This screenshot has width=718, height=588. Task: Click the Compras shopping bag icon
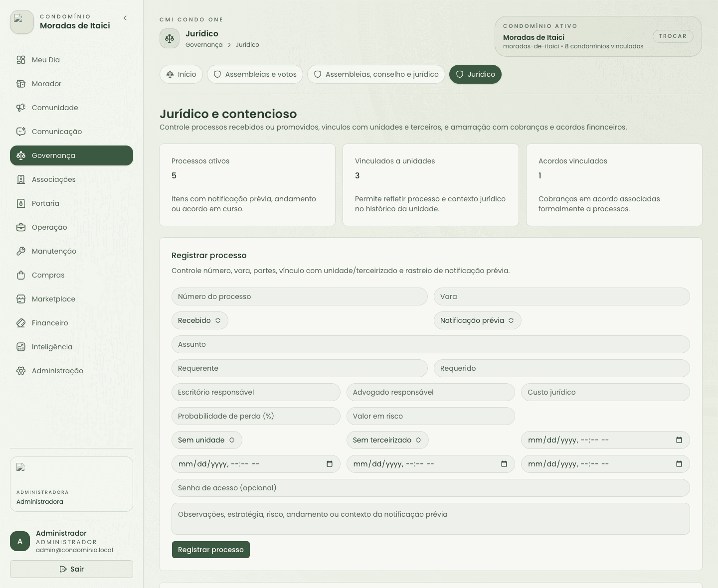(x=21, y=275)
